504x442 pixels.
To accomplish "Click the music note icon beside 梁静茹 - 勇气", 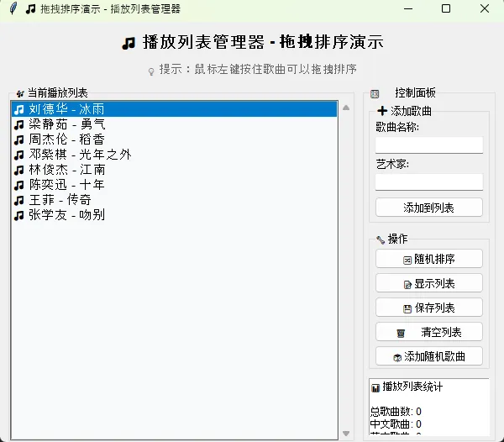I will pos(19,124).
